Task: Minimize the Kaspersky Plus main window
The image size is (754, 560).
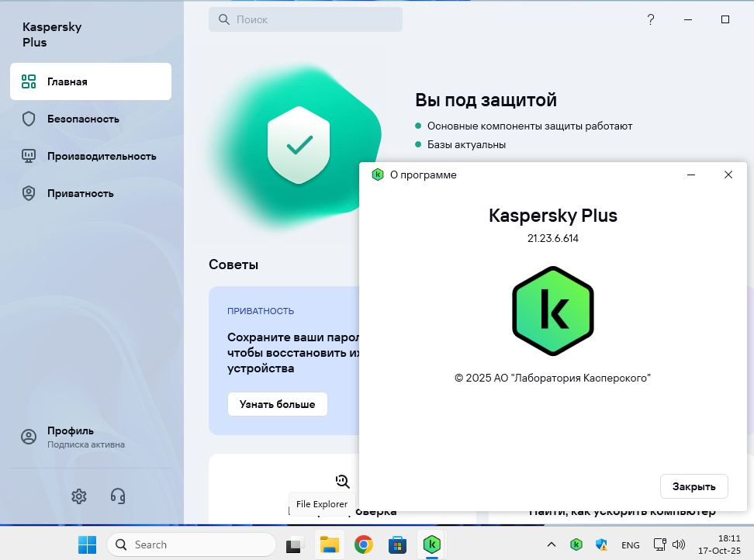Action: point(688,19)
